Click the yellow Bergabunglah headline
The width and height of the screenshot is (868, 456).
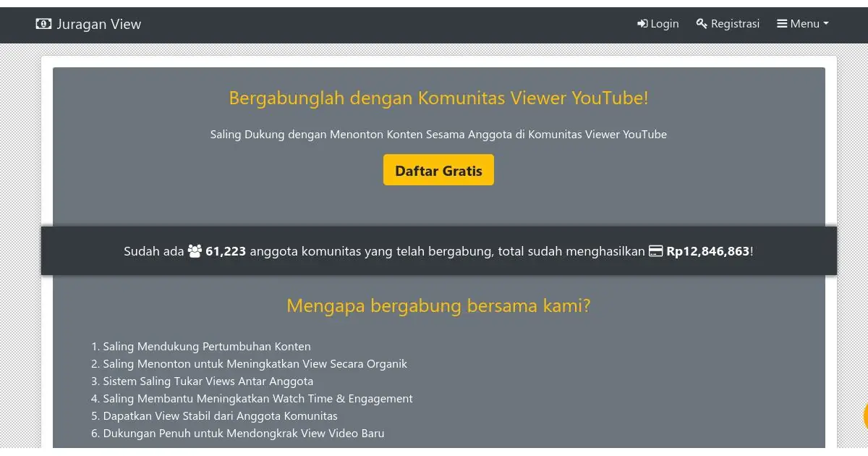438,98
